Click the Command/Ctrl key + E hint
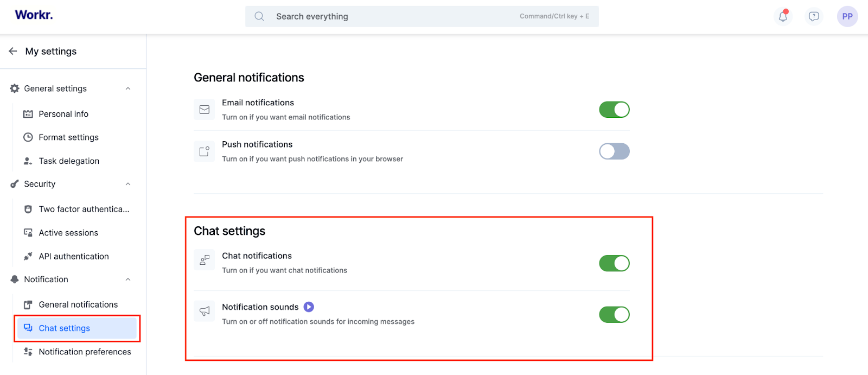The height and width of the screenshot is (375, 868). [x=554, y=16]
